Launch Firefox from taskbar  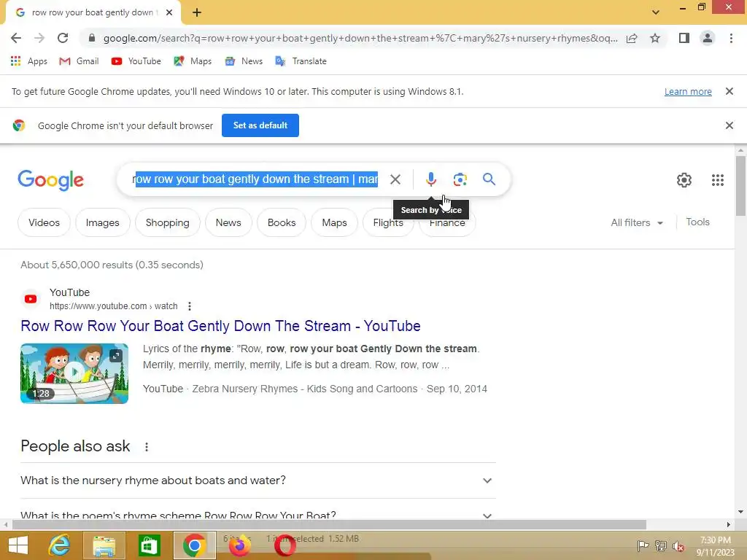coord(239,545)
